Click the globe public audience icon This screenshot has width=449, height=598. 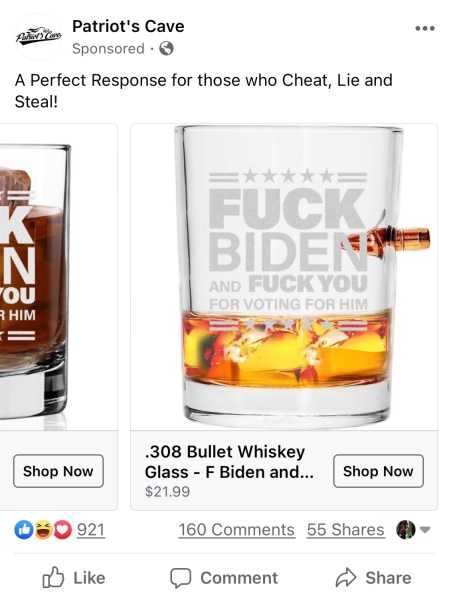click(166, 49)
